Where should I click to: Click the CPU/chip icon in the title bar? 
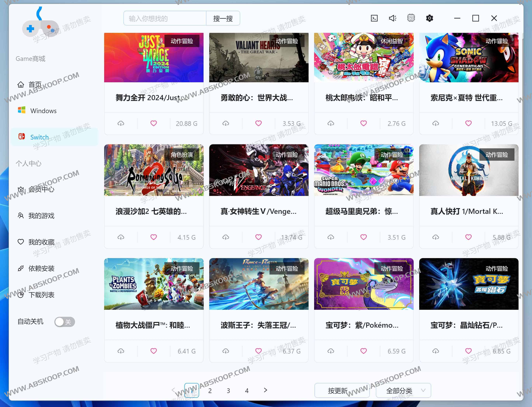tap(411, 18)
